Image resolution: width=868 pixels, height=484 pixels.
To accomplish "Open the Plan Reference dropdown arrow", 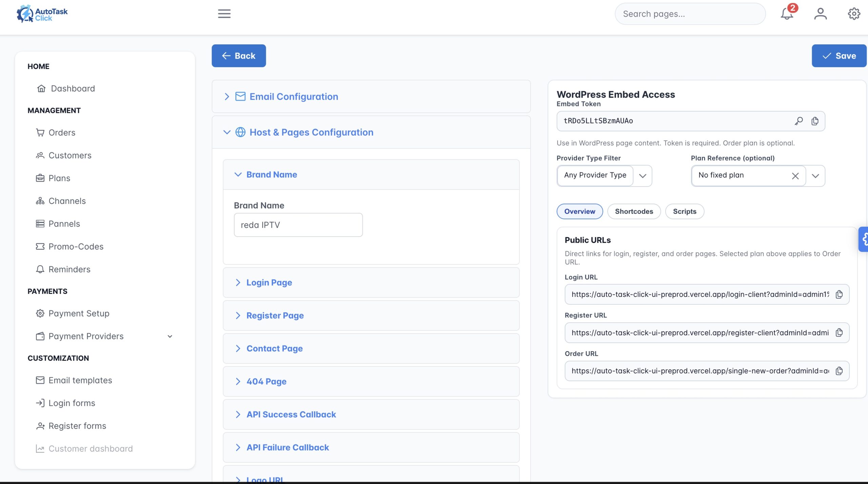I will click(x=815, y=176).
